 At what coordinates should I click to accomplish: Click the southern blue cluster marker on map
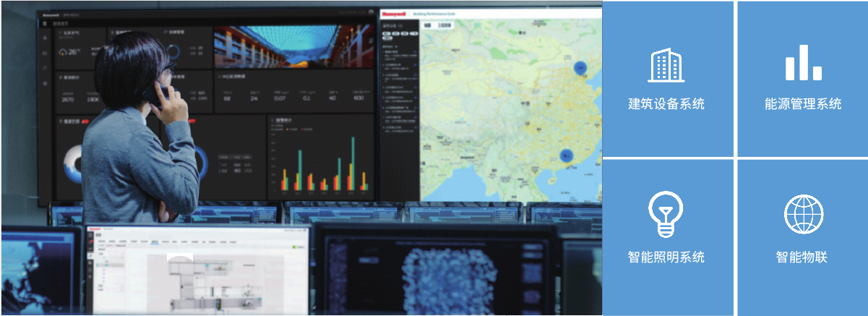click(x=567, y=155)
